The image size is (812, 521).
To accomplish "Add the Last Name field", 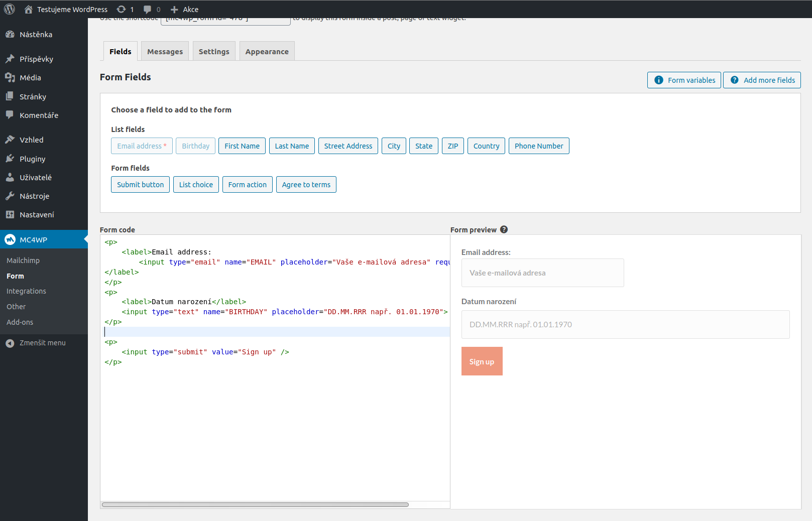I will 292,146.
